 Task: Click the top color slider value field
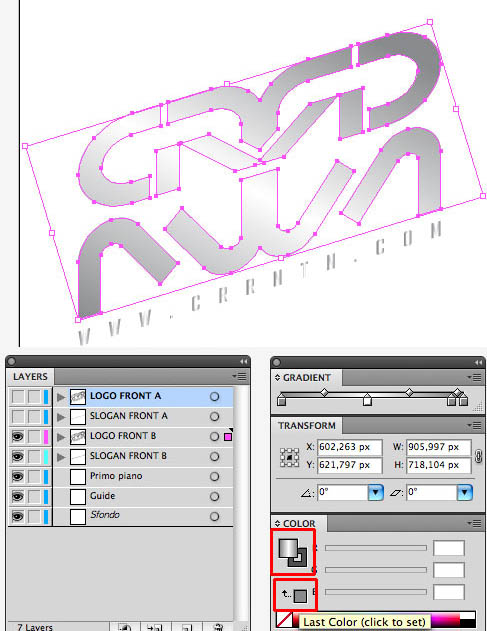coord(449,548)
